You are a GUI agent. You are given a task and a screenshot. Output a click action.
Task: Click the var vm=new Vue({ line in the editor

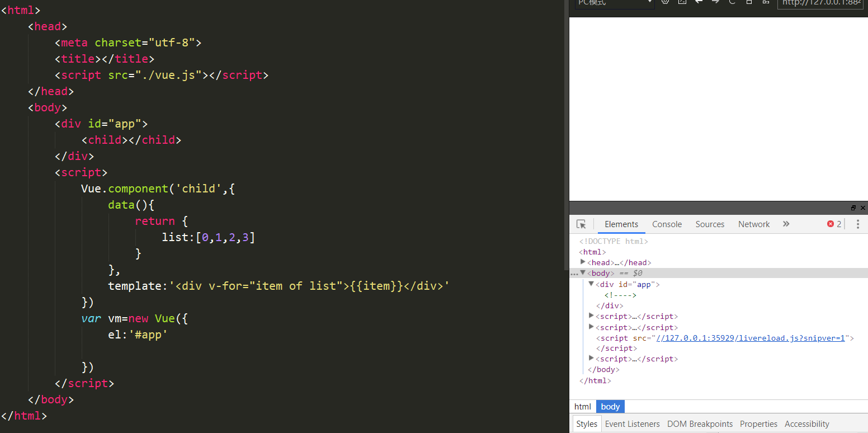135,318
